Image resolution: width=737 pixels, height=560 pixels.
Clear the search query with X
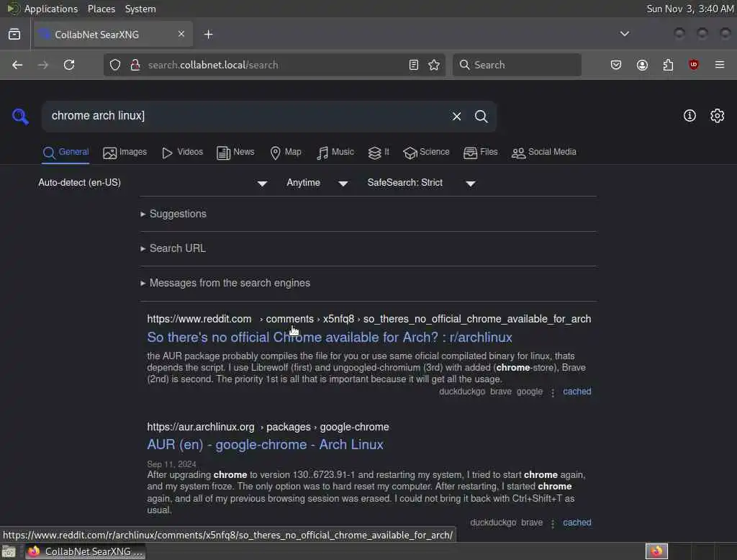[x=456, y=116]
